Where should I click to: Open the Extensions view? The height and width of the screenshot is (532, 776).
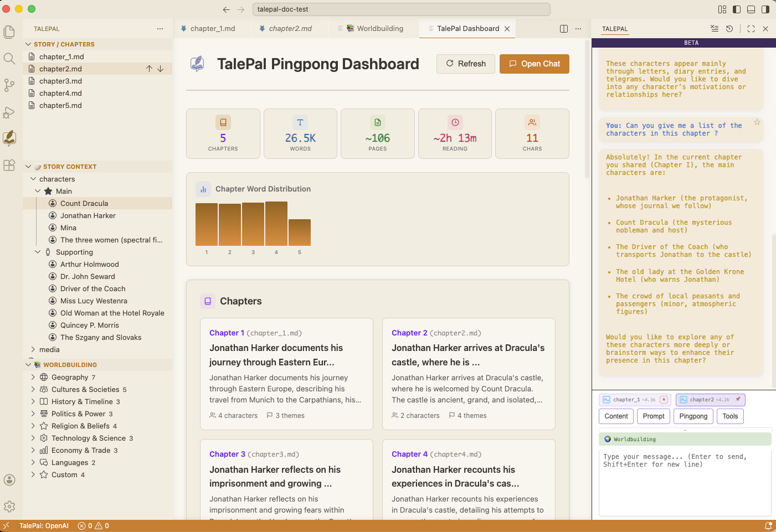coord(9,165)
